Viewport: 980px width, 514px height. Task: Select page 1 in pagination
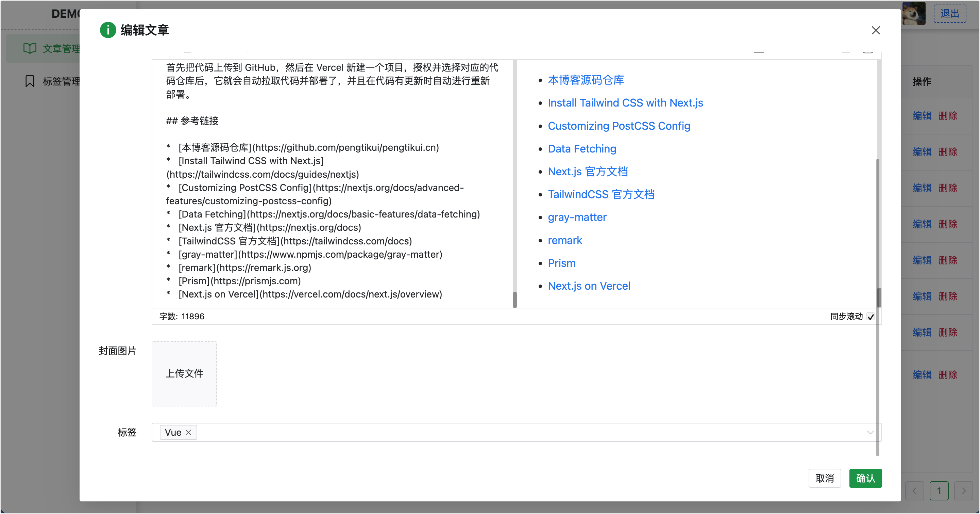pyautogui.click(x=939, y=491)
